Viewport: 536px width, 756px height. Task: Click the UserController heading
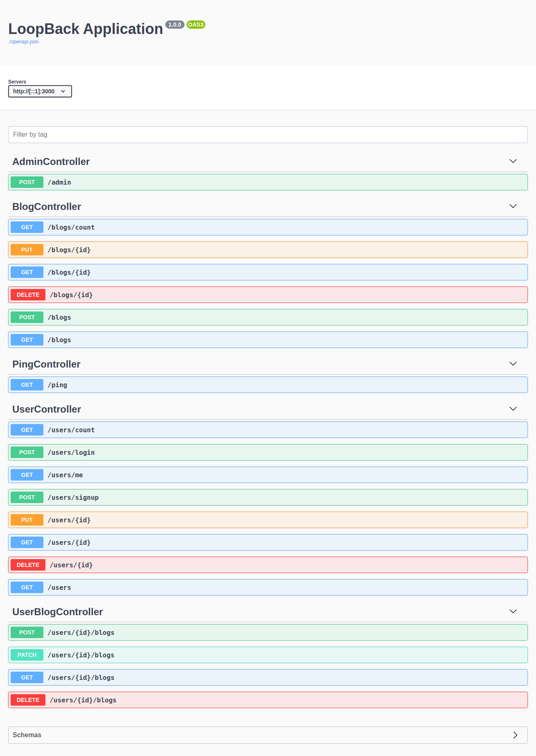pyautogui.click(x=47, y=409)
